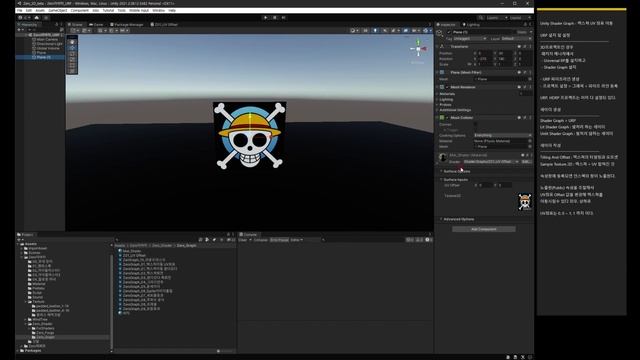Toggle Error Pause in Console
The width and height of the screenshot is (640, 360).
pos(279,240)
